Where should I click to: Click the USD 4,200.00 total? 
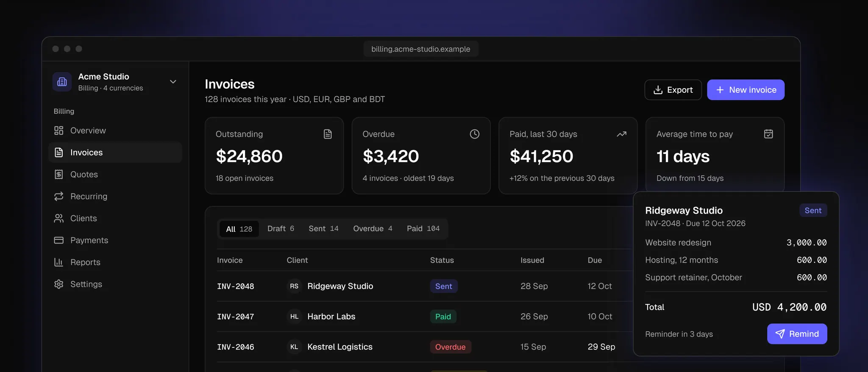pos(789,307)
